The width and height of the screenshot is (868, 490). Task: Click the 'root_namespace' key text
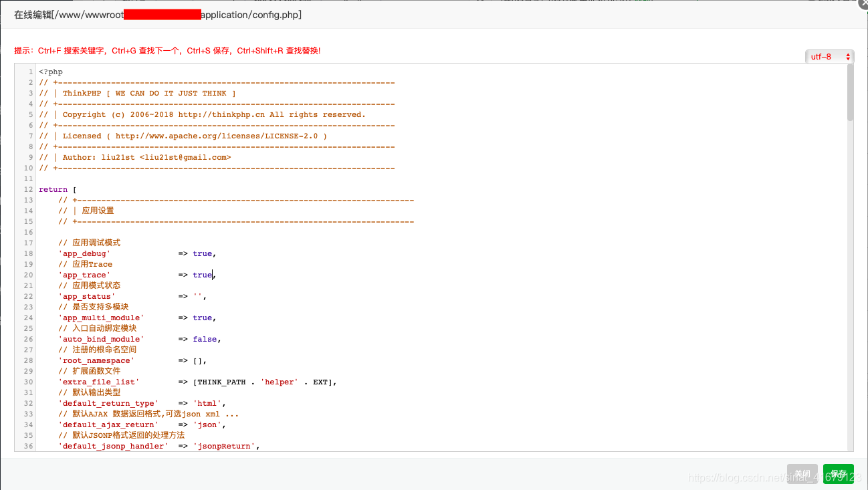96,360
